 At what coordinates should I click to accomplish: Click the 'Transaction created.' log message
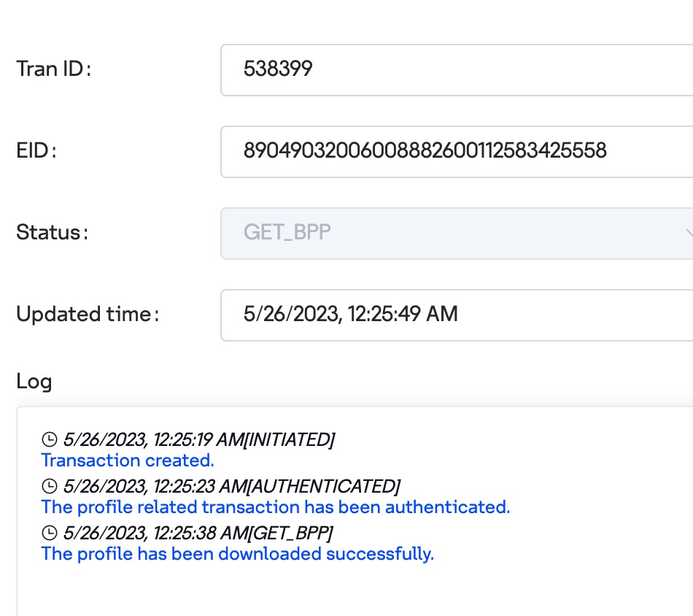click(128, 461)
